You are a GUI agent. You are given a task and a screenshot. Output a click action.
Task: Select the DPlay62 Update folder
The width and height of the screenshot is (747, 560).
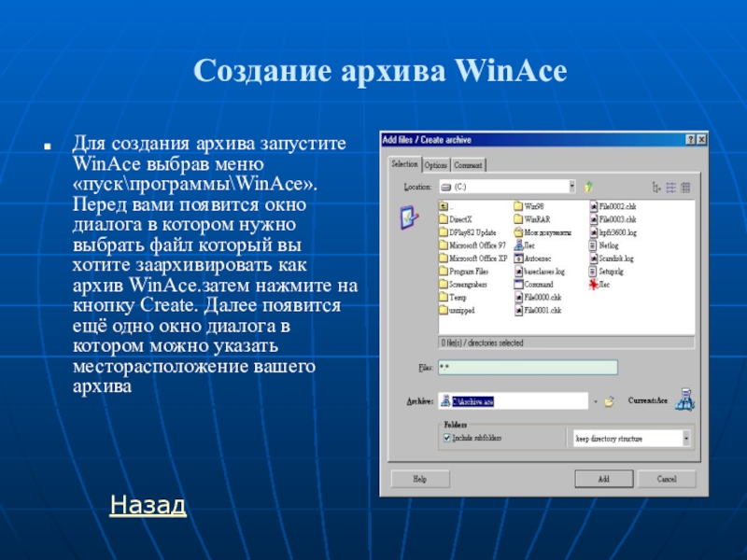point(468,232)
